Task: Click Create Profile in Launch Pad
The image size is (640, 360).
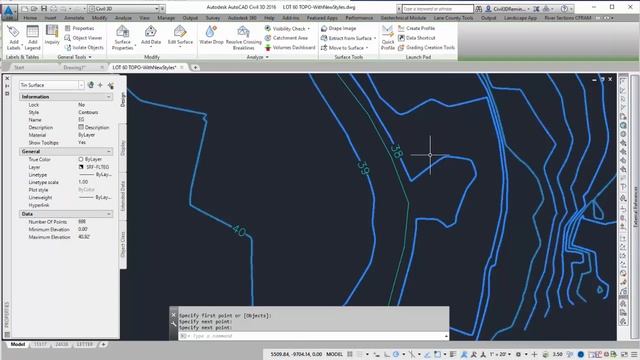Action: point(416,28)
